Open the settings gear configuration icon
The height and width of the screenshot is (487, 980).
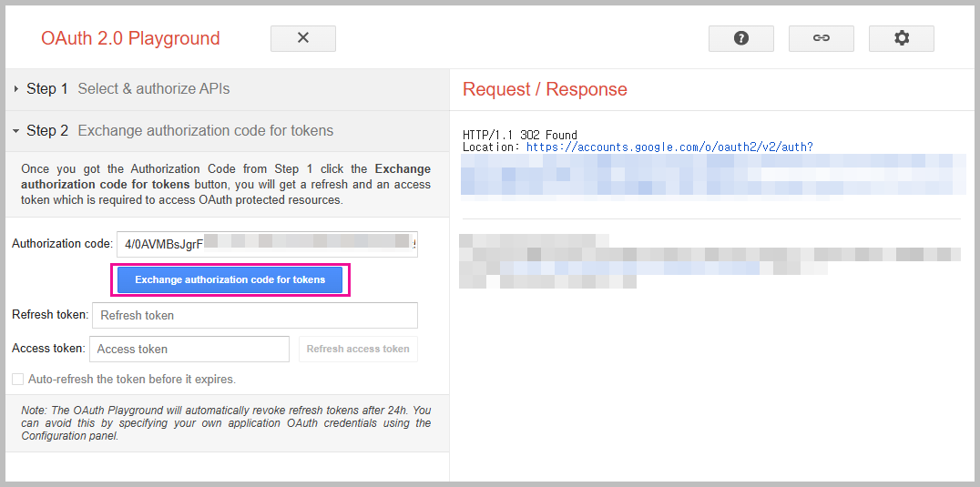click(x=901, y=38)
